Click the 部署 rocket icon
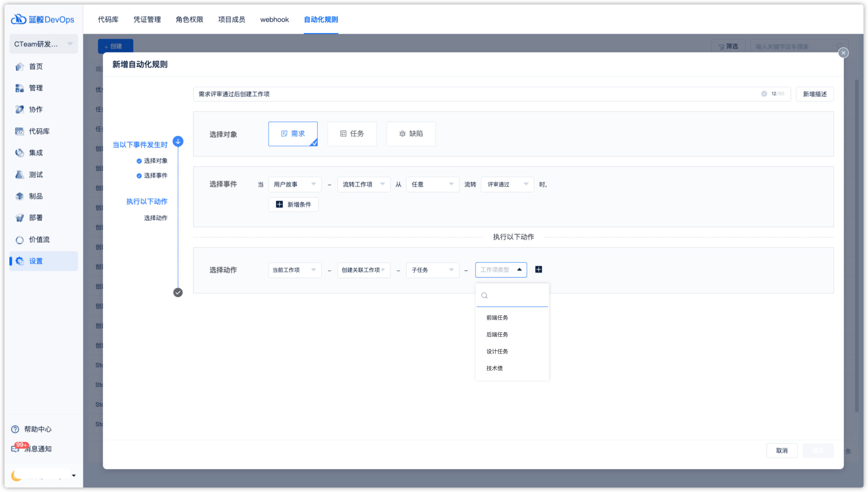 pyautogui.click(x=20, y=218)
